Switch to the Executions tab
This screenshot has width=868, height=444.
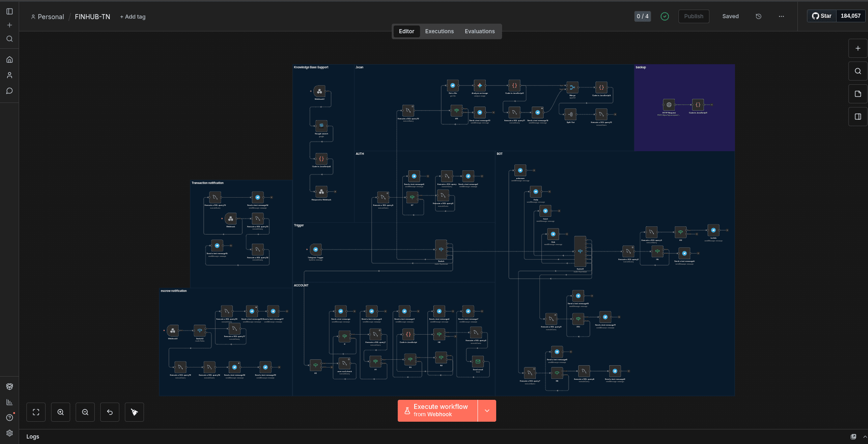click(438, 31)
